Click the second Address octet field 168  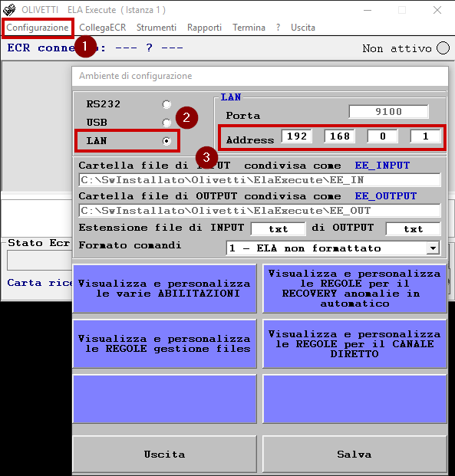click(x=339, y=136)
